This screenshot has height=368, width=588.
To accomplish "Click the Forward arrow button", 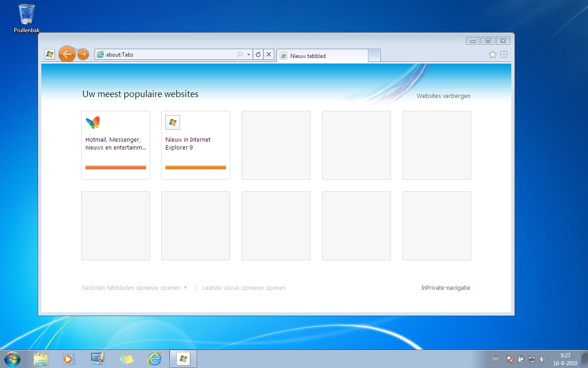I will (x=83, y=54).
